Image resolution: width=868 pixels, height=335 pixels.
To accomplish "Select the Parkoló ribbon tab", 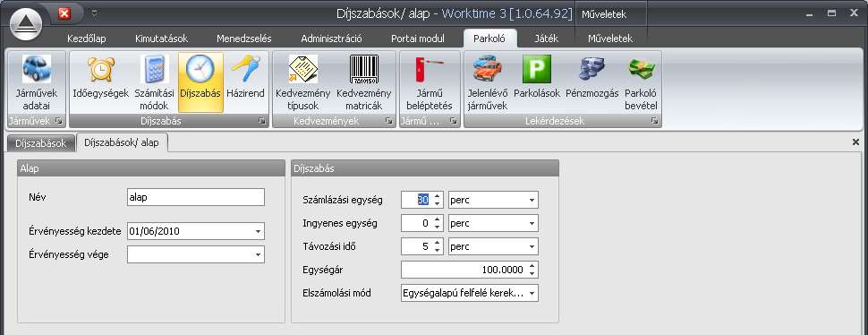I will pos(489,39).
